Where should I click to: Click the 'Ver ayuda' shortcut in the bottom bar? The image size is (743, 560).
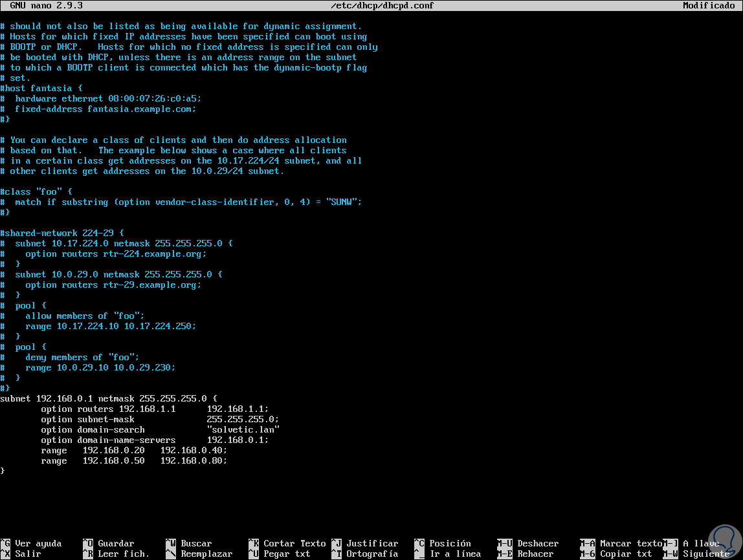(38, 543)
